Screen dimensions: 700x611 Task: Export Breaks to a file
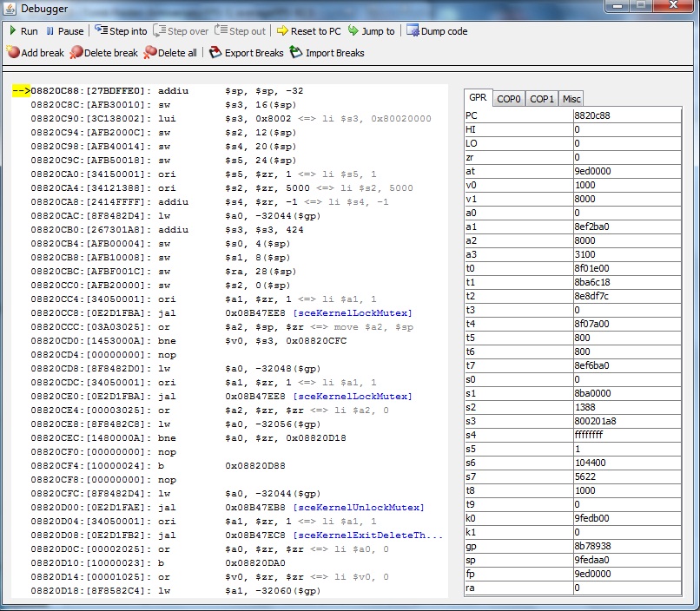247,53
